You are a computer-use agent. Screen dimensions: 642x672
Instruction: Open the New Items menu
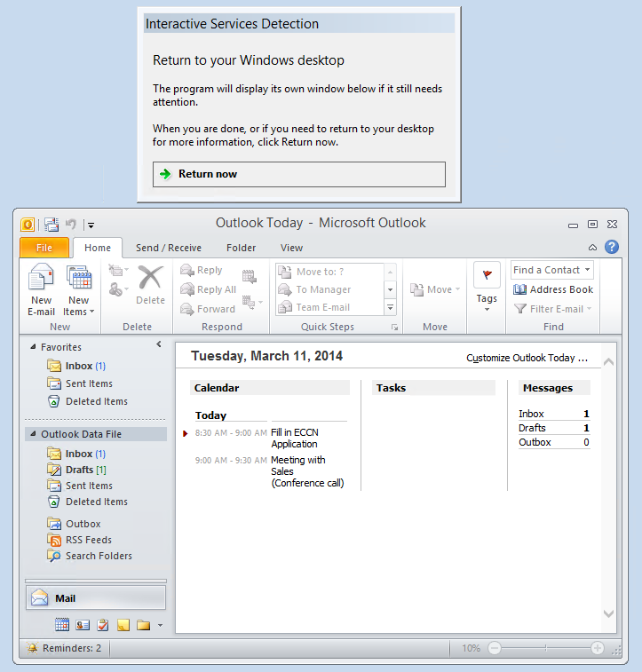click(78, 289)
